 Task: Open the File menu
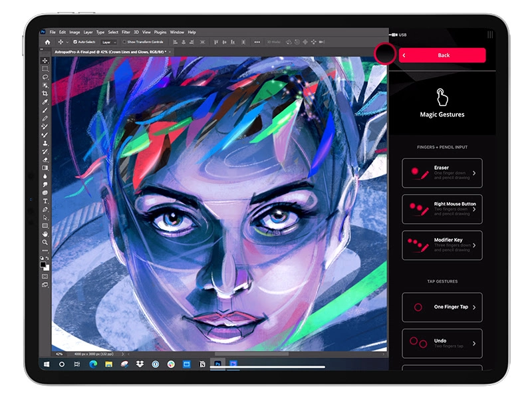tap(53, 32)
